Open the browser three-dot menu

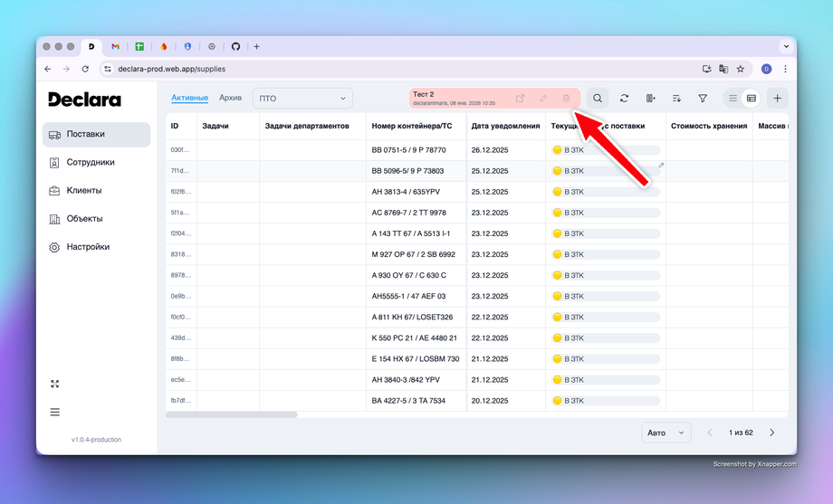point(785,69)
